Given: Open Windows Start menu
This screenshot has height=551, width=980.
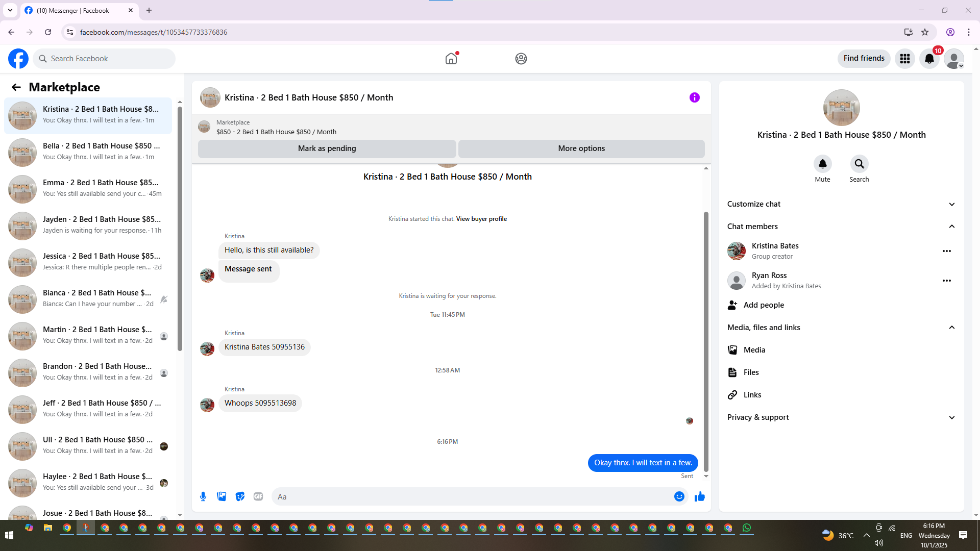Looking at the screenshot, I should click(9, 535).
